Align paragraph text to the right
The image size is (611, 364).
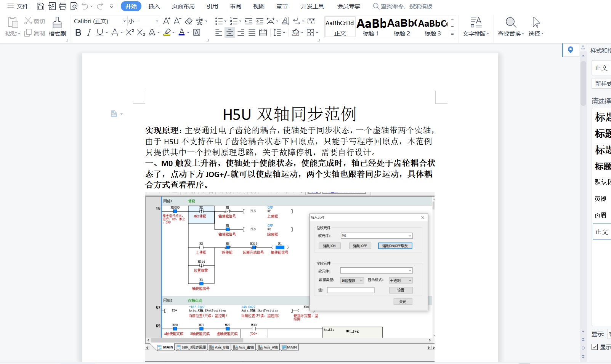point(241,33)
